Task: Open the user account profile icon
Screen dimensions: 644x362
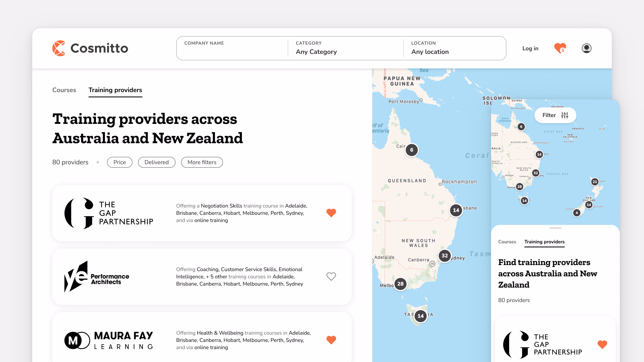Action: pos(586,48)
